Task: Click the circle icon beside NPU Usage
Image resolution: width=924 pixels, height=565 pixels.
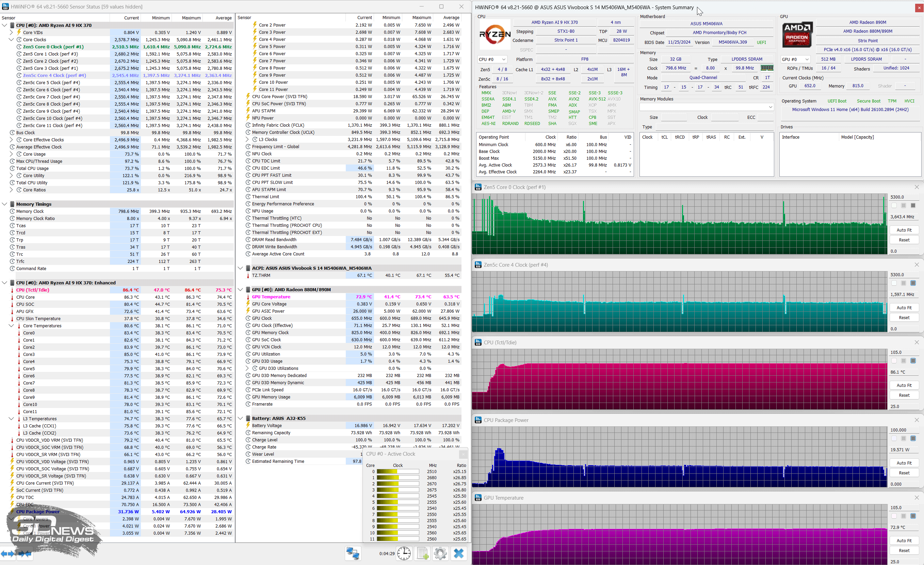Action: pyautogui.click(x=248, y=211)
